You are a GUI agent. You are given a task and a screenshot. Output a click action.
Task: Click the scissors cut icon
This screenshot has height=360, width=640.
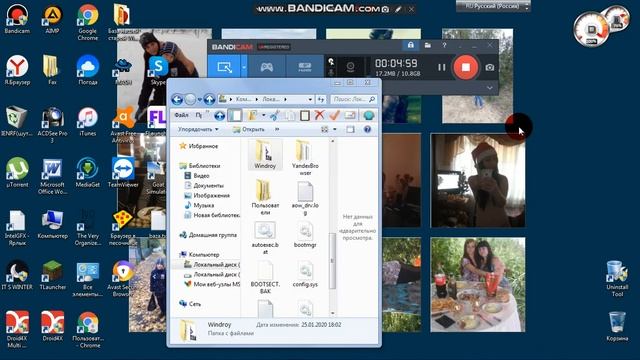click(x=275, y=116)
